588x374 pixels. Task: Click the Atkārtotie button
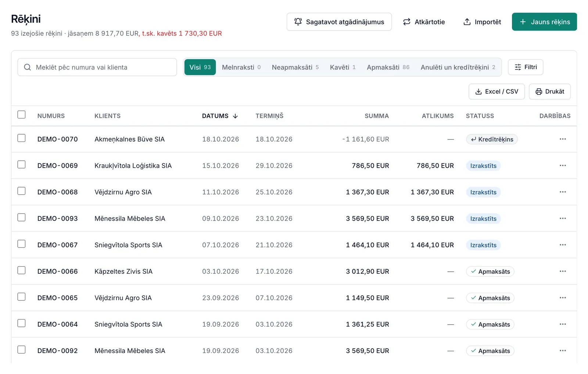424,22
